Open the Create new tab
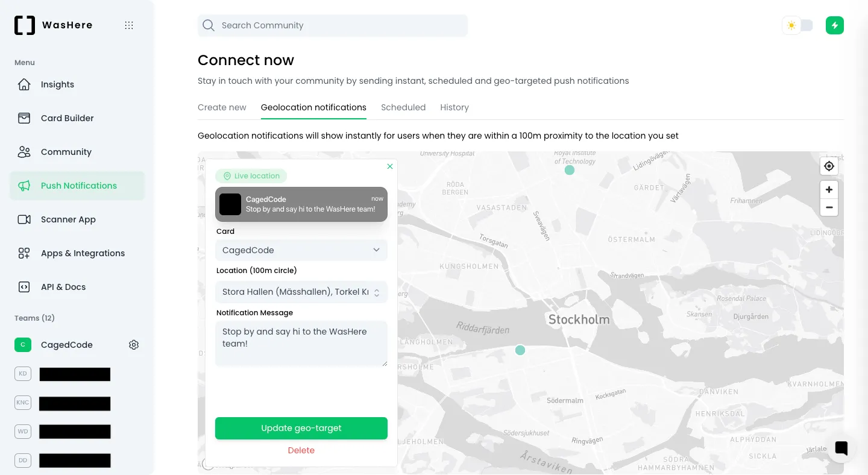The width and height of the screenshot is (868, 475). [x=222, y=107]
